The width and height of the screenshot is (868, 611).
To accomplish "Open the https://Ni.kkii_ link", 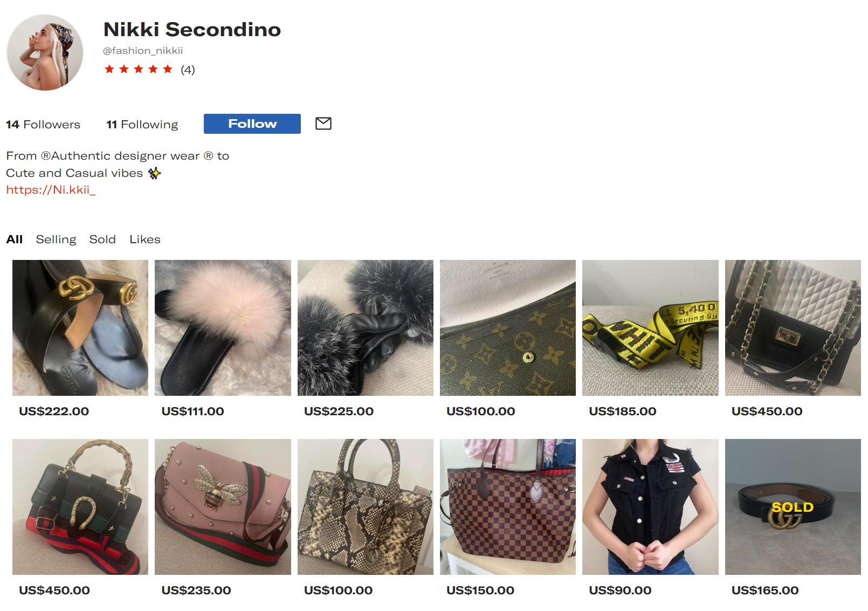I will [51, 190].
